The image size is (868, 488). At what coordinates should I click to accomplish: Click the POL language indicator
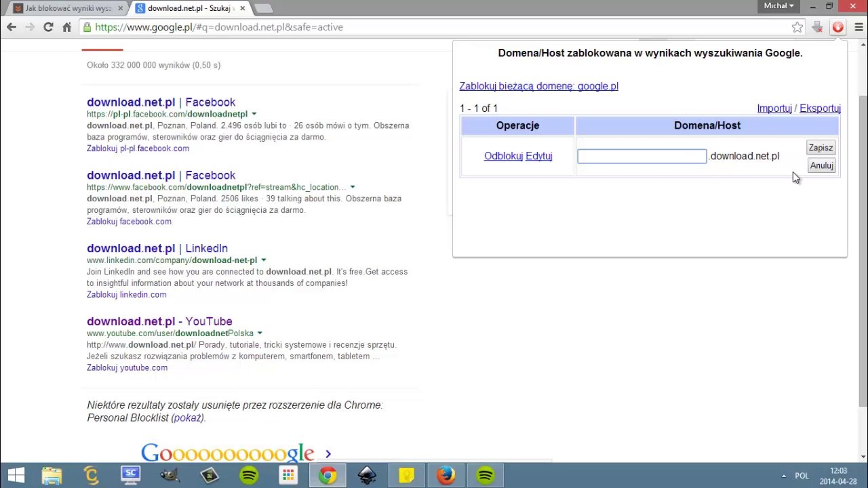[x=802, y=476]
